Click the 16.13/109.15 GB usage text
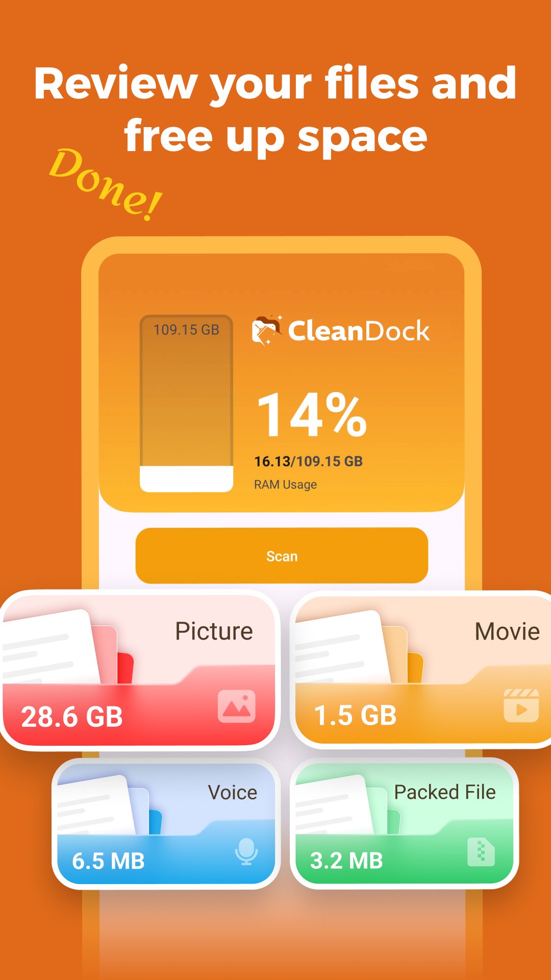 pos(308,461)
